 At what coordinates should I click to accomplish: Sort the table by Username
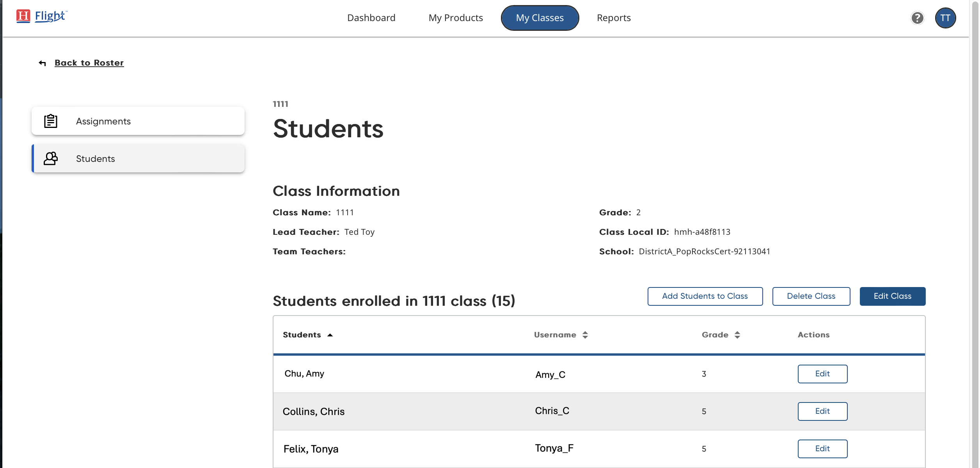(585, 335)
